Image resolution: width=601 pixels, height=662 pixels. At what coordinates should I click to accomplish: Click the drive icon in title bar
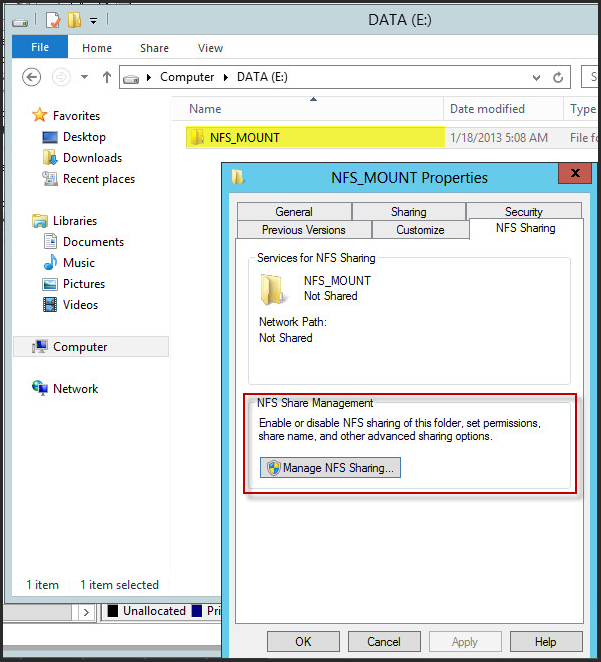click(20, 21)
